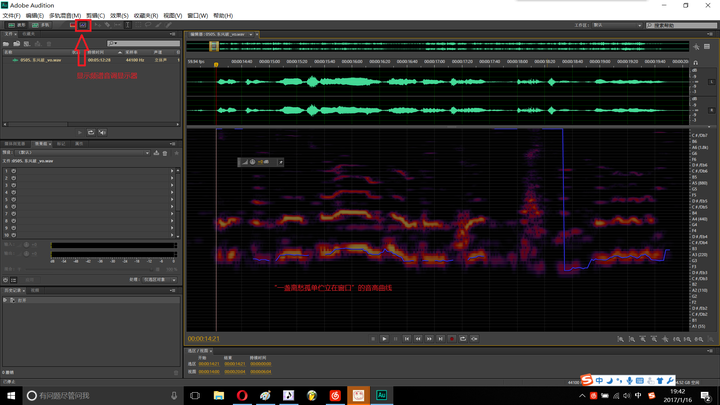Select the Paintbrush Selection tool
Viewport: 720px width, 405px height.
158,25
